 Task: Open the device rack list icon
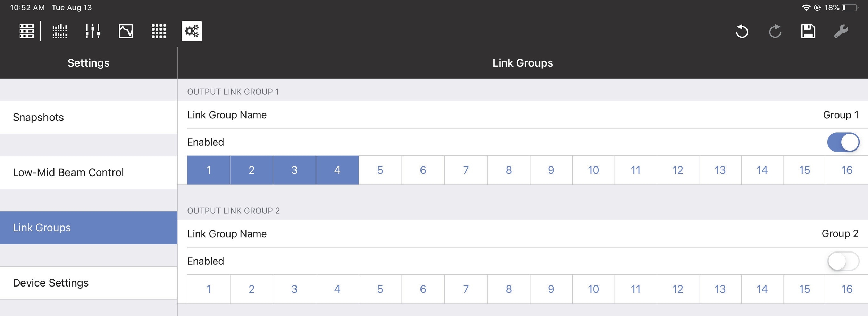click(26, 31)
